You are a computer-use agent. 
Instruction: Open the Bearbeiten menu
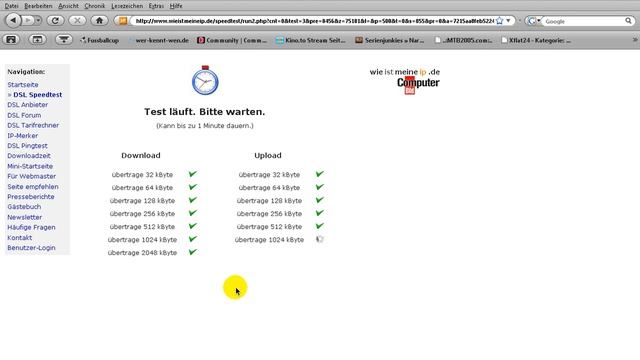click(x=38, y=6)
